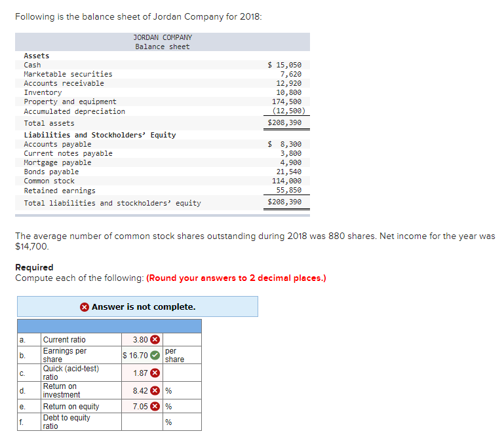Click the red X icon in 'Answer is not complete' banner
This screenshot has width=504, height=444.
tap(84, 307)
